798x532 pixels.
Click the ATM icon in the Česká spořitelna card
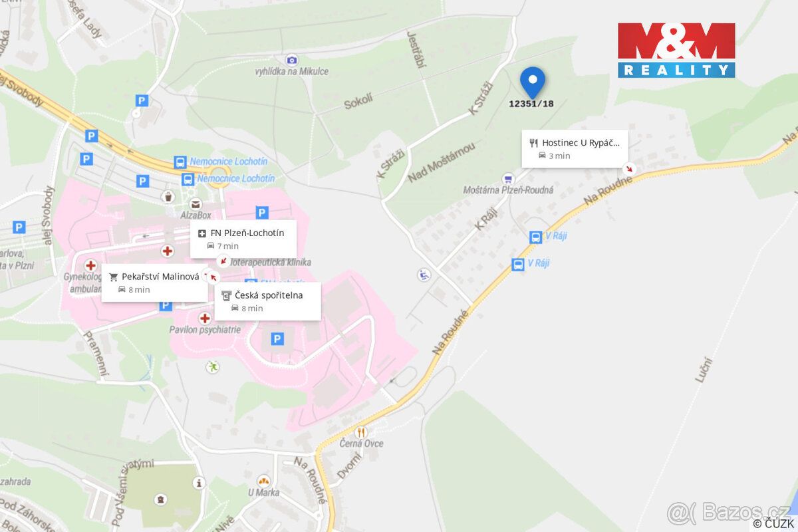[226, 295]
